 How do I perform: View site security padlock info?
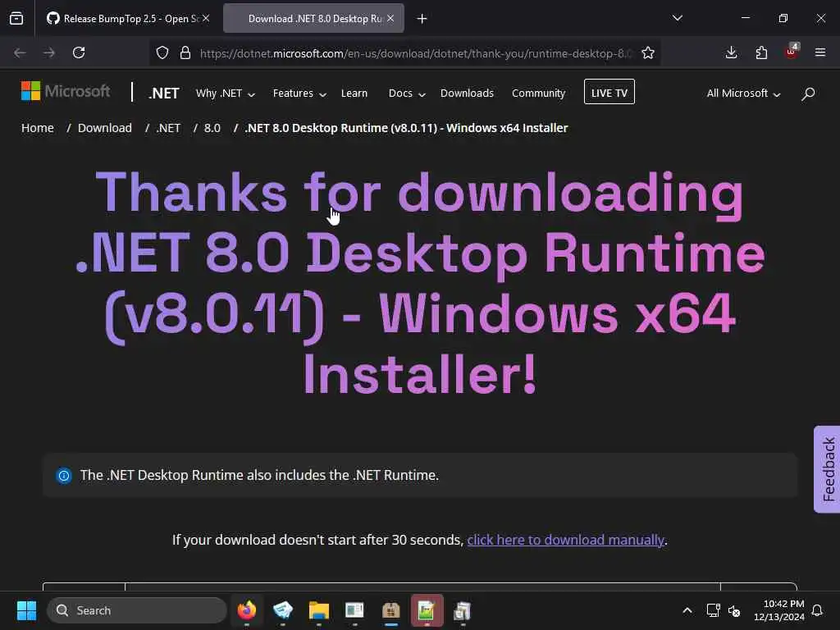[185, 53]
